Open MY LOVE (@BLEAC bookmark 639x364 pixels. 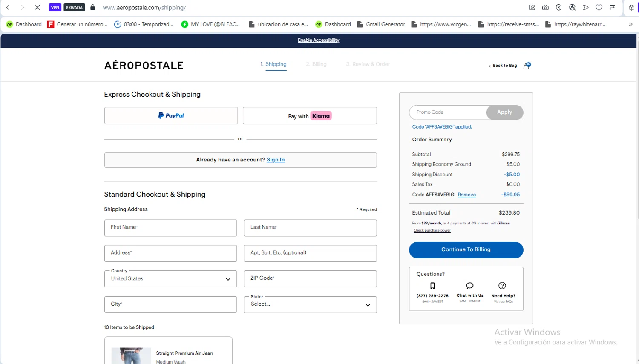(210, 24)
